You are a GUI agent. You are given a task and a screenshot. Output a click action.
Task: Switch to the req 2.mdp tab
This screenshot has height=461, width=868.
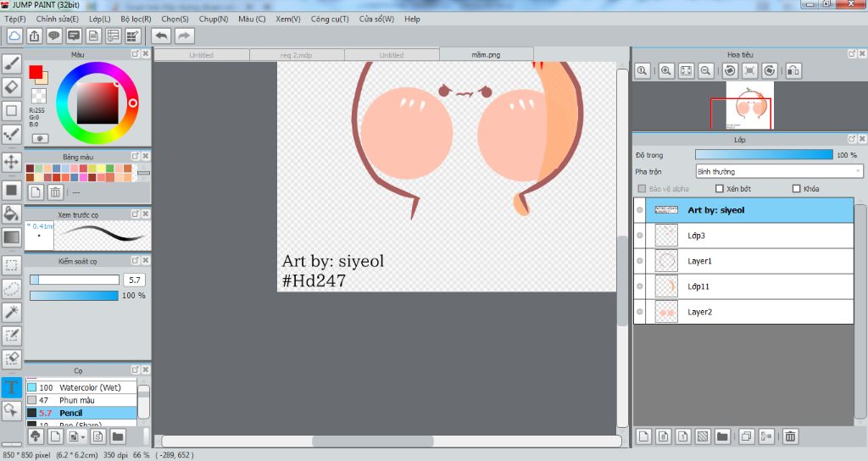pyautogui.click(x=297, y=55)
